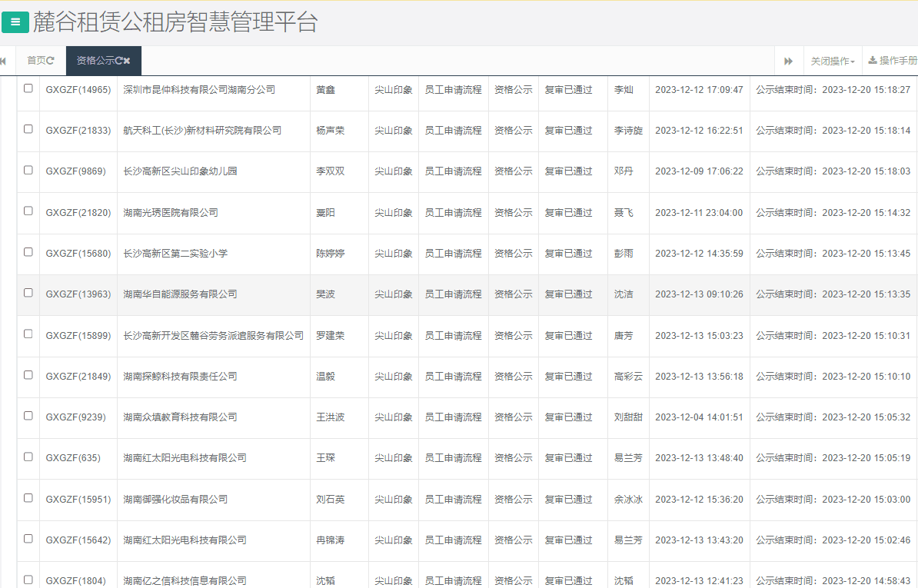Click the green hamburger menu button
This screenshot has height=588, width=918.
click(x=15, y=22)
